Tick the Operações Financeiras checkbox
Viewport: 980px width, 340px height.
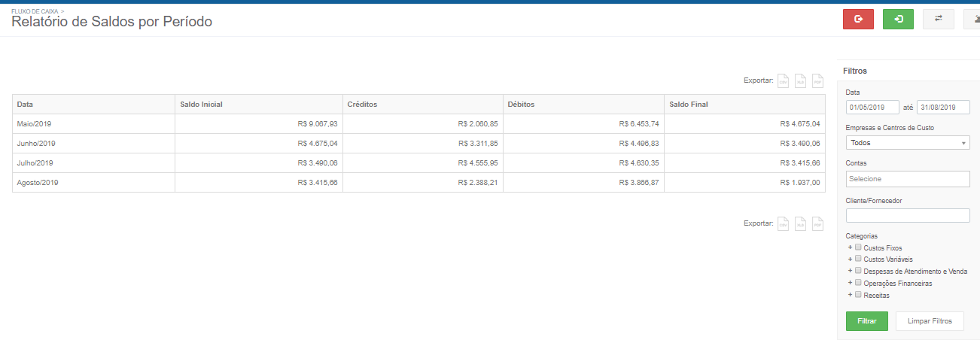[x=858, y=283]
